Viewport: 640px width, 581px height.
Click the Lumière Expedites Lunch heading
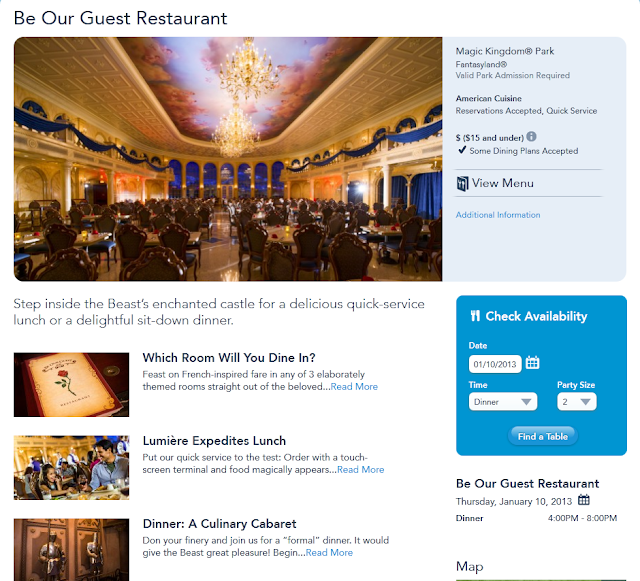point(214,441)
